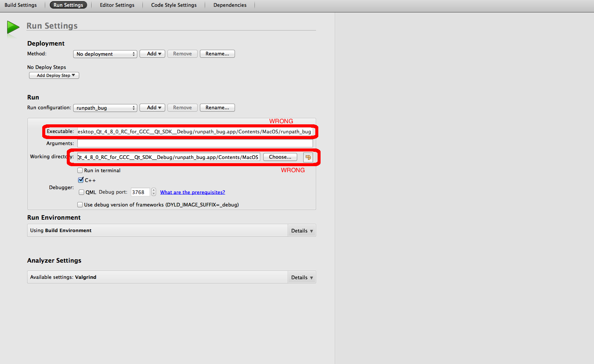Open the Run configuration runpath_bug dropdown
Screen dimensions: 594x364
(105, 108)
